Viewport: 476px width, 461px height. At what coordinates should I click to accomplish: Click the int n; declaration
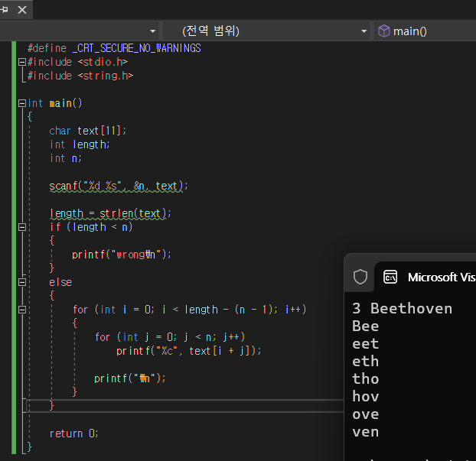click(x=66, y=158)
